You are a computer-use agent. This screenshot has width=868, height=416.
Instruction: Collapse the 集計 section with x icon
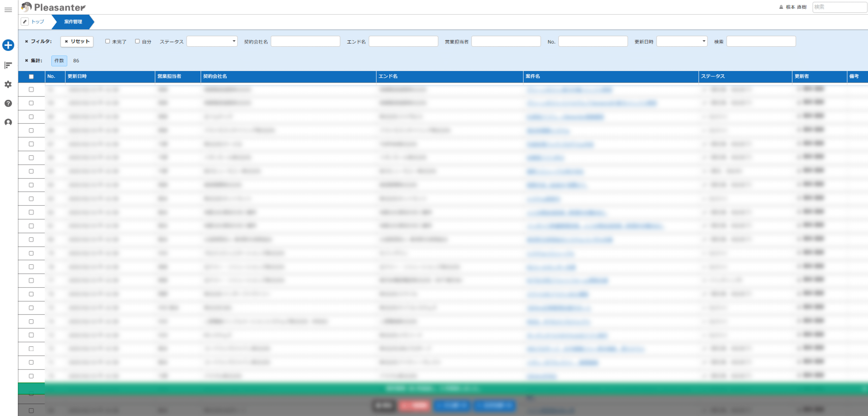[26, 61]
